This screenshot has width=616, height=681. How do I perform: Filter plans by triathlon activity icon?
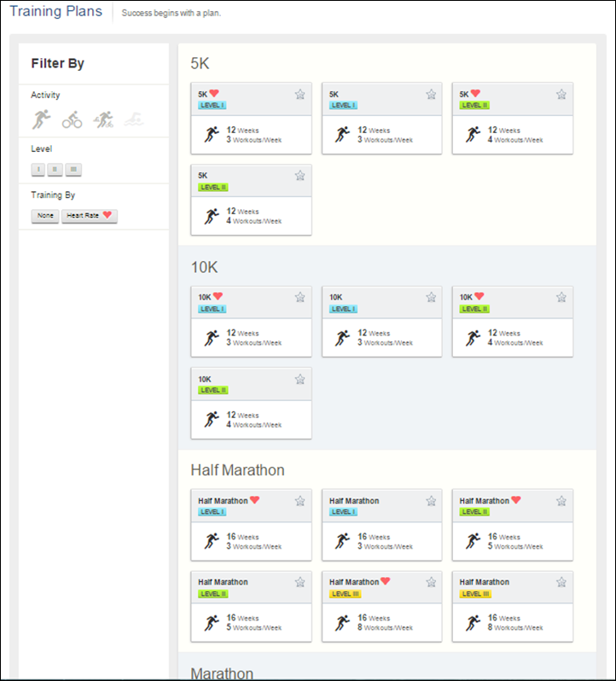[x=103, y=119]
